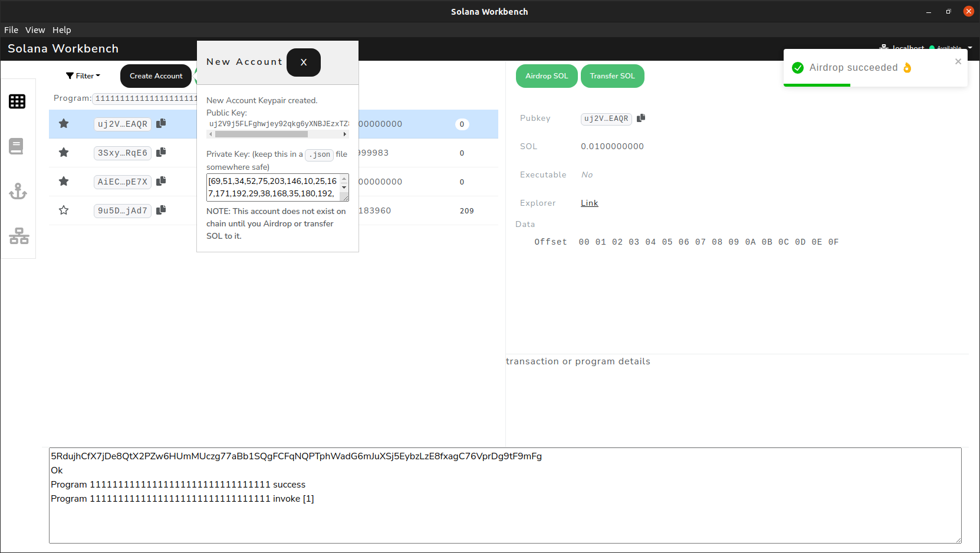Open the Explorer Link
The image size is (980, 553).
click(x=590, y=203)
